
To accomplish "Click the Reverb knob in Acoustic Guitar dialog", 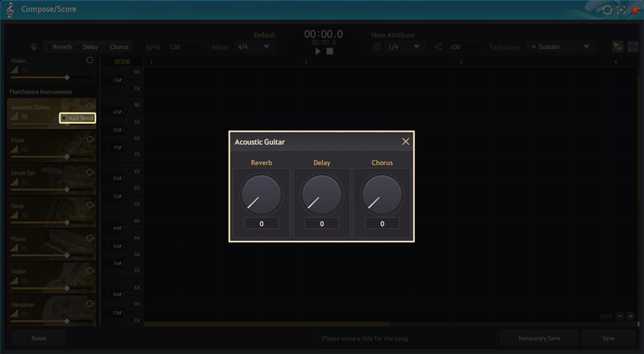I will pyautogui.click(x=261, y=195).
